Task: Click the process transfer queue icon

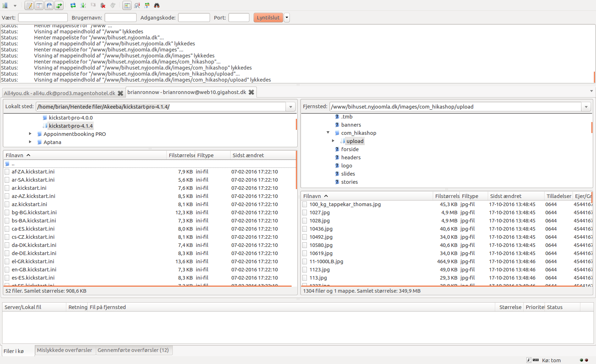Action: 83,6
